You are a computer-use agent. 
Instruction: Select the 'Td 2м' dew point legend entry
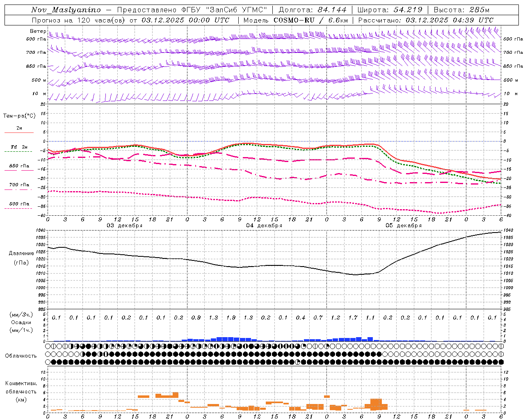19,147
